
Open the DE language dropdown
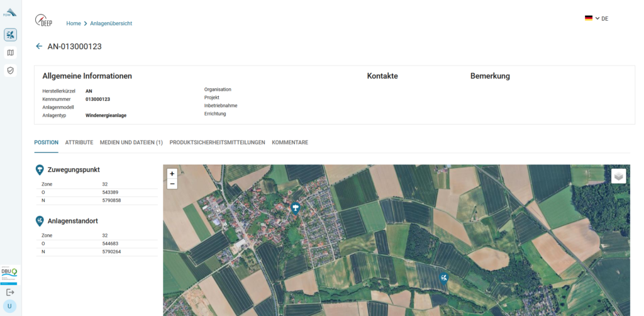(x=596, y=19)
